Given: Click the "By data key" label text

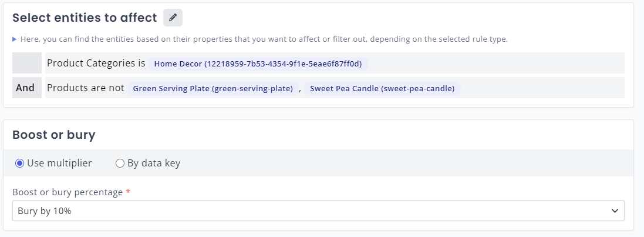Looking at the screenshot, I should [x=153, y=163].
